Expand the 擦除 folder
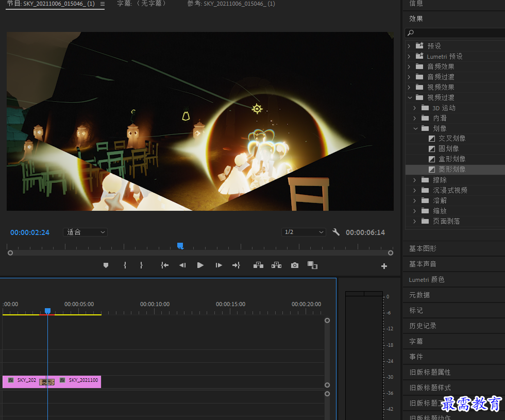505x420 pixels. [415, 180]
